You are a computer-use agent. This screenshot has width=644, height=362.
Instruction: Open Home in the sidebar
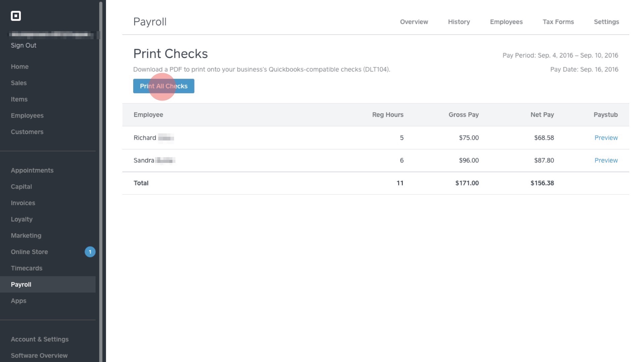coord(19,67)
